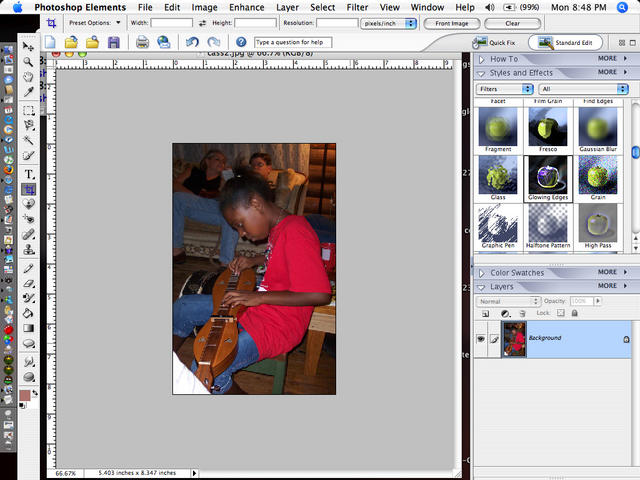Switch to Quick Fix mode
Viewport: 640px width, 480px height.
(494, 42)
